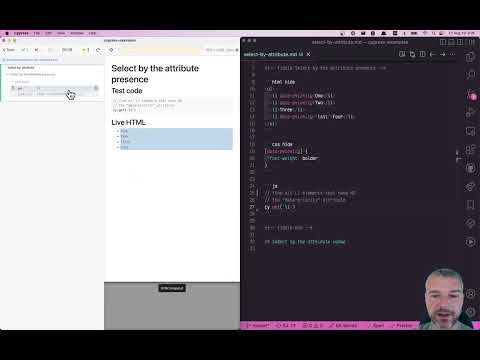Open VS Code Explorer in activity bar
The image size is (480, 360).
point(470,57)
